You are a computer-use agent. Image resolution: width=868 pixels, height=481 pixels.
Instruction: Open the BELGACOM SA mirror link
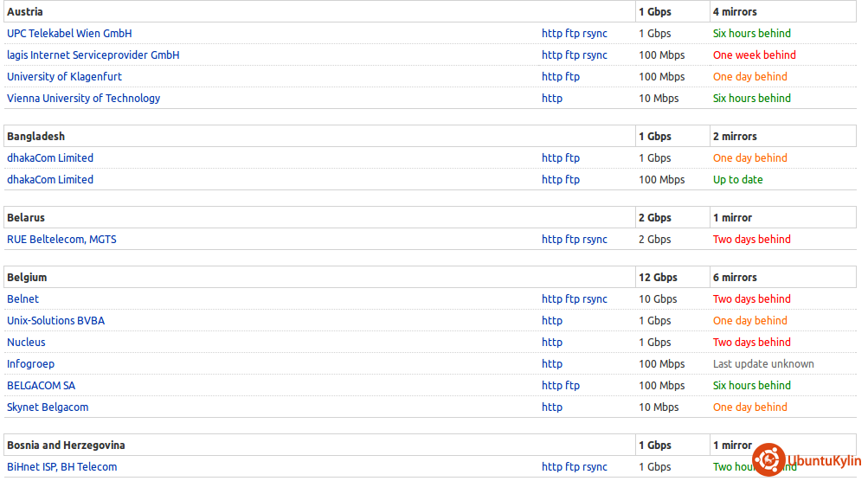[41, 386]
